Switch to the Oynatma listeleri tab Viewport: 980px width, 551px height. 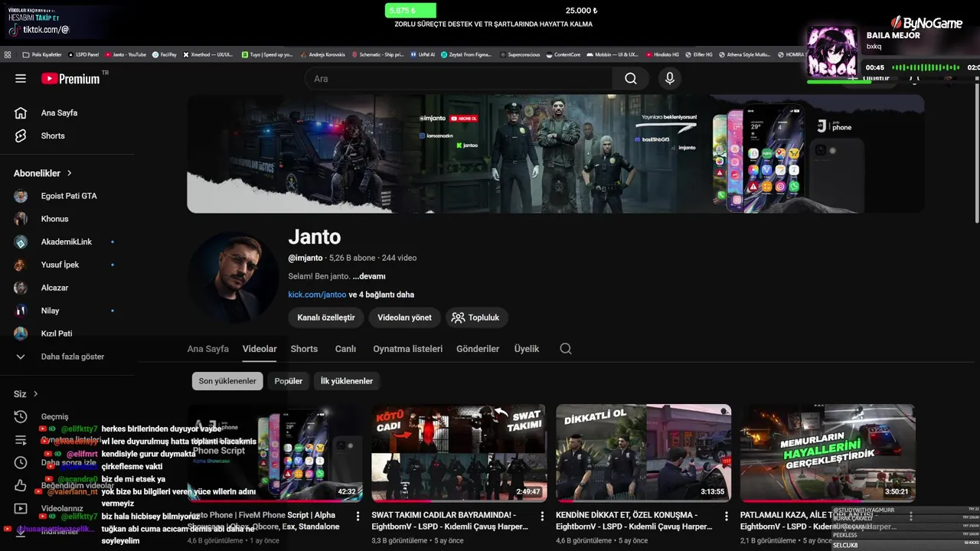tap(407, 349)
